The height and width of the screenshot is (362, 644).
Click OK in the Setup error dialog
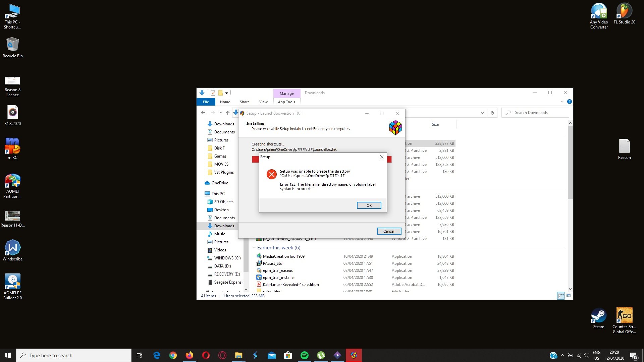369,205
